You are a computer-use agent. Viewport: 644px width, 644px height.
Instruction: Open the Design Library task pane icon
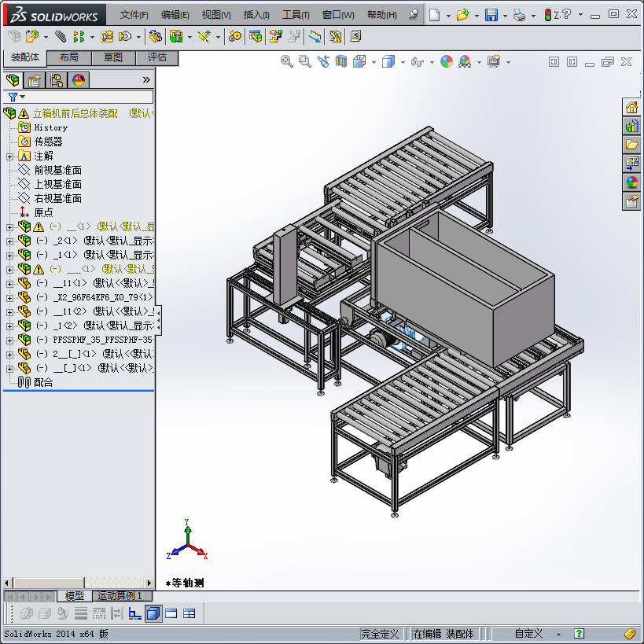(631, 126)
